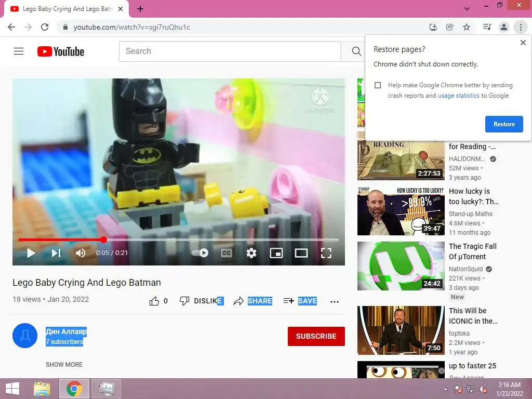Open the Chrome three-dot menu
The width and height of the screenshot is (532, 399).
click(521, 27)
